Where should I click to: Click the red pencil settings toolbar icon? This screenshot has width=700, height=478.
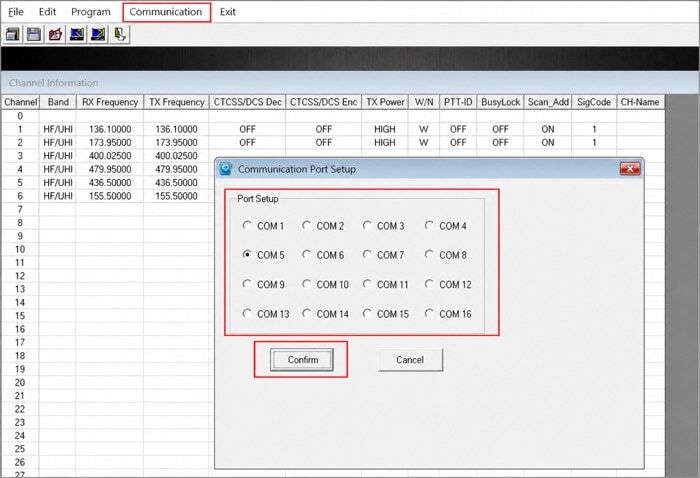pos(55,35)
